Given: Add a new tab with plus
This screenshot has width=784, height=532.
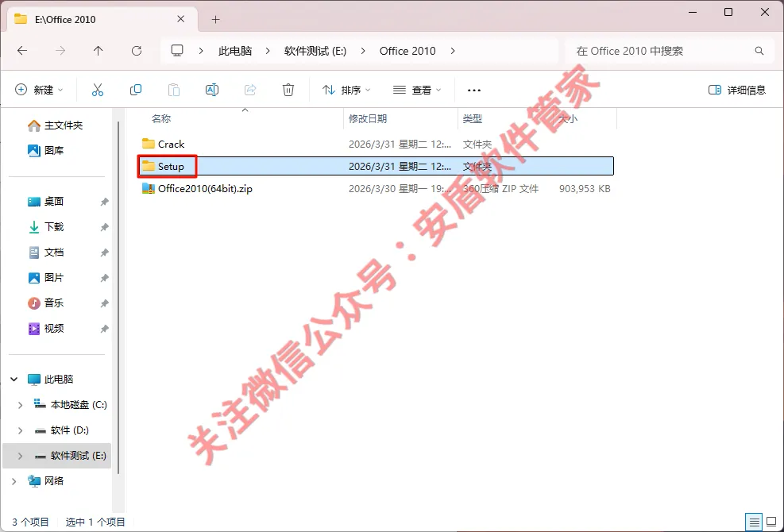Looking at the screenshot, I should (x=215, y=20).
